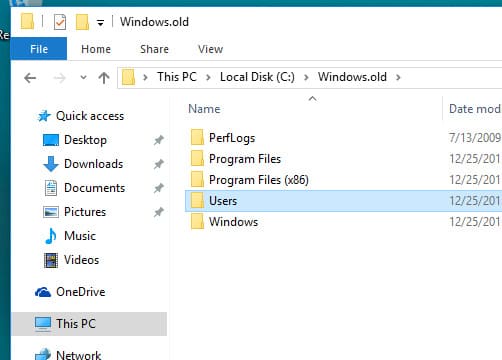The width and height of the screenshot is (502, 360).
Task: Click the pin icon next to Downloads
Action: (x=159, y=164)
